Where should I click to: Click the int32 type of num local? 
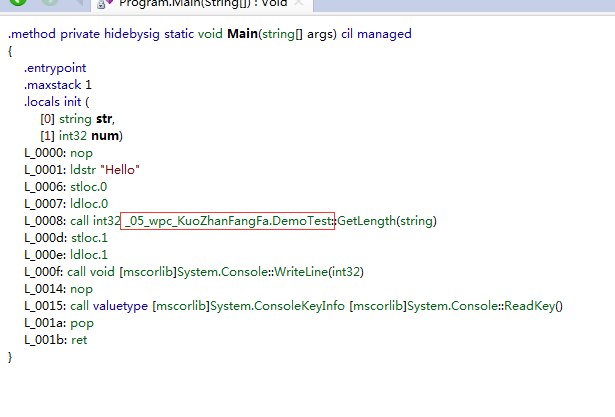73,136
